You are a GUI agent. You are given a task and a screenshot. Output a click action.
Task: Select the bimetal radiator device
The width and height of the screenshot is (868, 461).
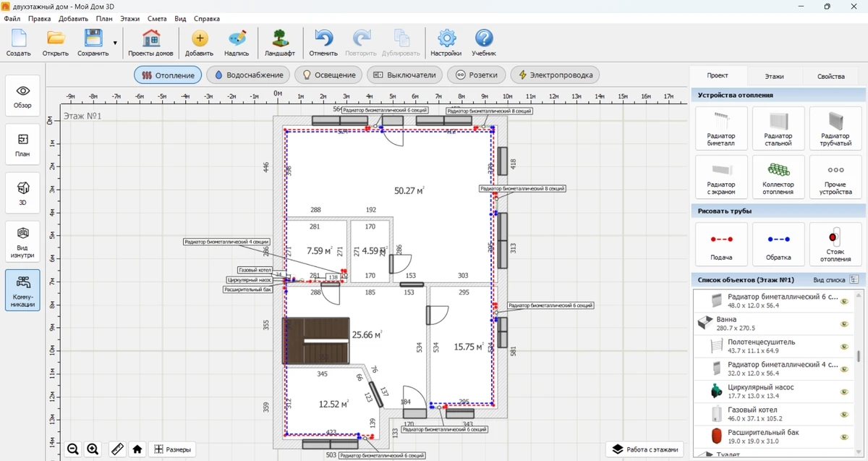point(720,129)
